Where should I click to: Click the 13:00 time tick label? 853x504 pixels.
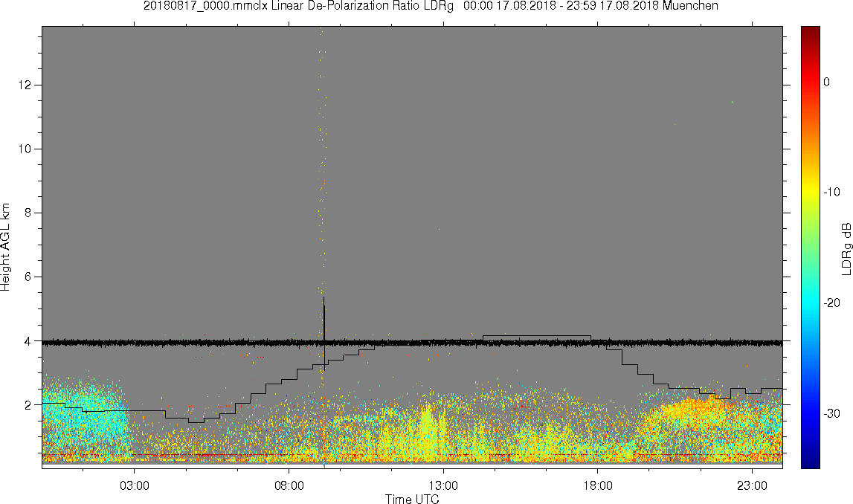click(443, 485)
